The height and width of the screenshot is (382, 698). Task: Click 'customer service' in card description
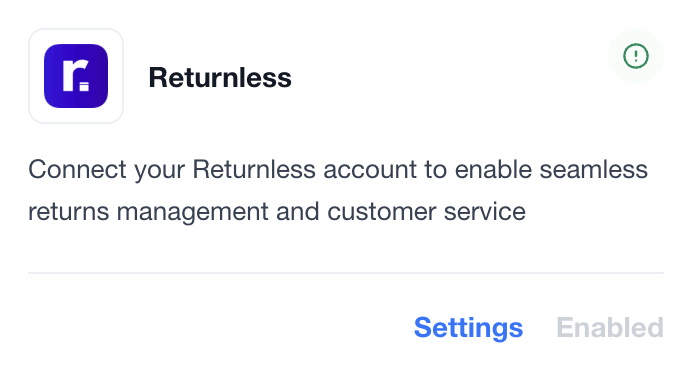[x=426, y=211]
